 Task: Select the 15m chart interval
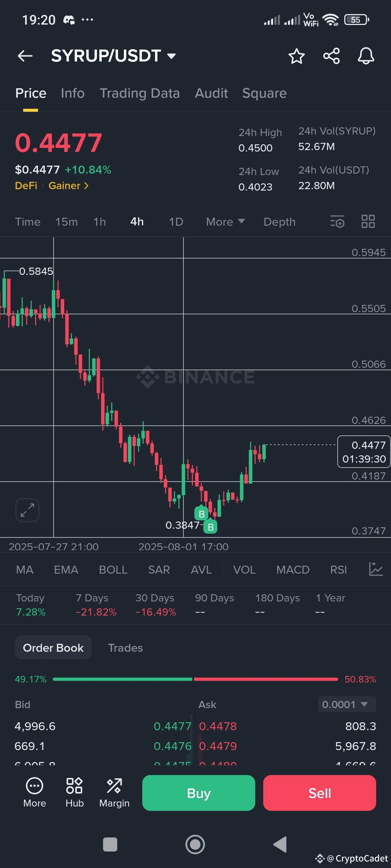point(67,222)
